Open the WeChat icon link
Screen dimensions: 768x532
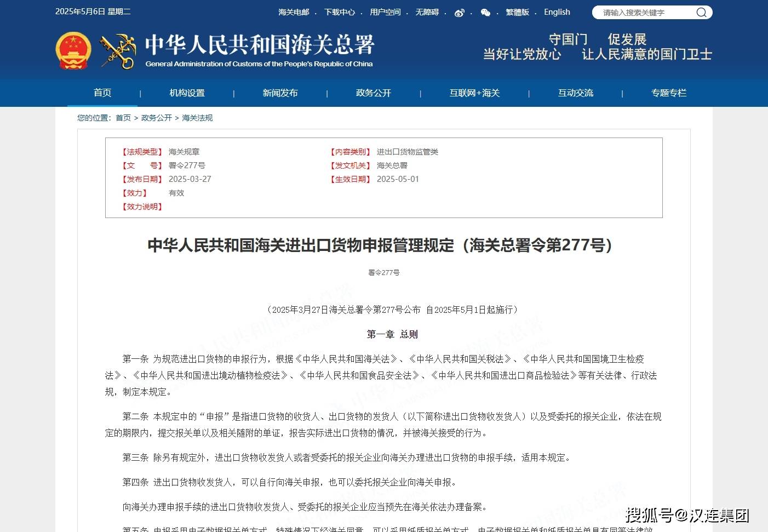tap(485, 13)
